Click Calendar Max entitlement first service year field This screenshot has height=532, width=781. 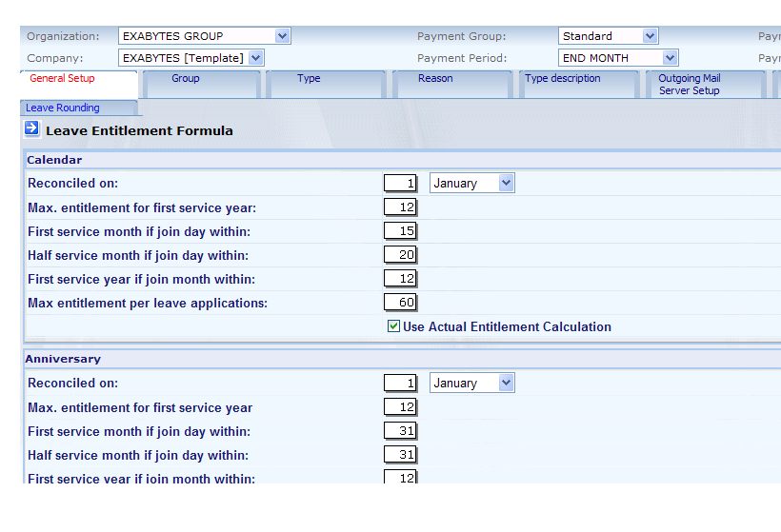coord(400,207)
